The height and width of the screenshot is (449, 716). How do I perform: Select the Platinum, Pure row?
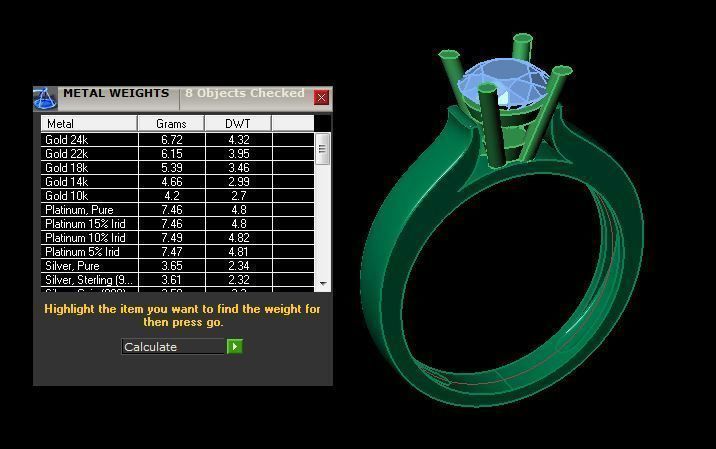[178, 210]
